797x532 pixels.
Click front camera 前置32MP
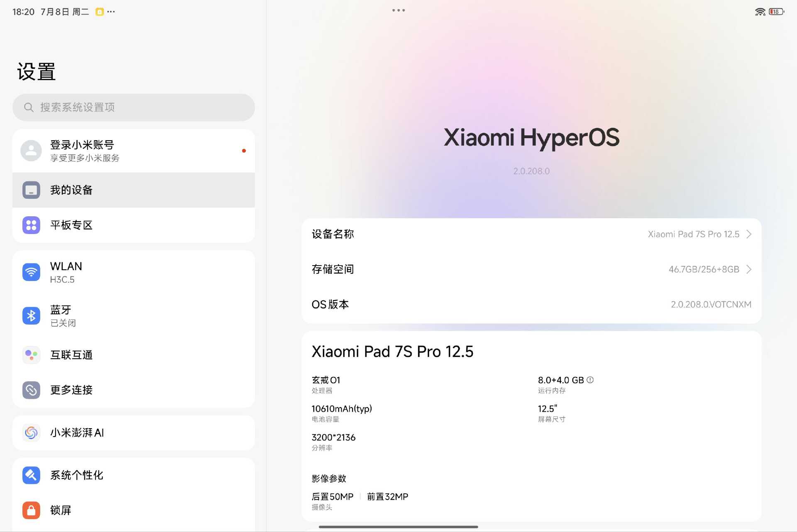click(x=388, y=497)
